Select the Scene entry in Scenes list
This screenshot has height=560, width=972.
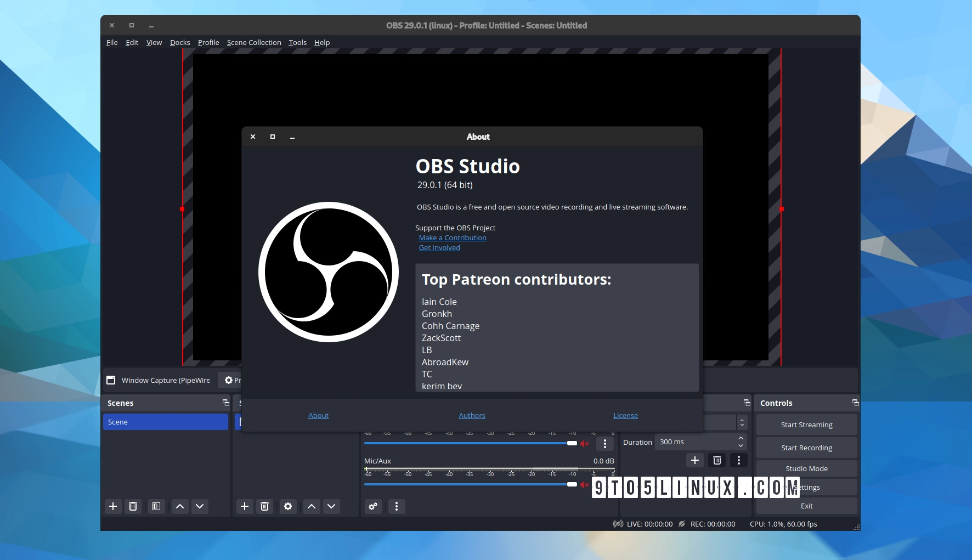tap(165, 422)
